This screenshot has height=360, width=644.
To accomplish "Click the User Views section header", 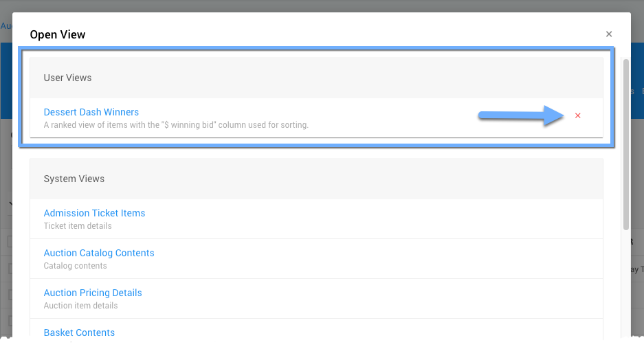I will [x=67, y=78].
